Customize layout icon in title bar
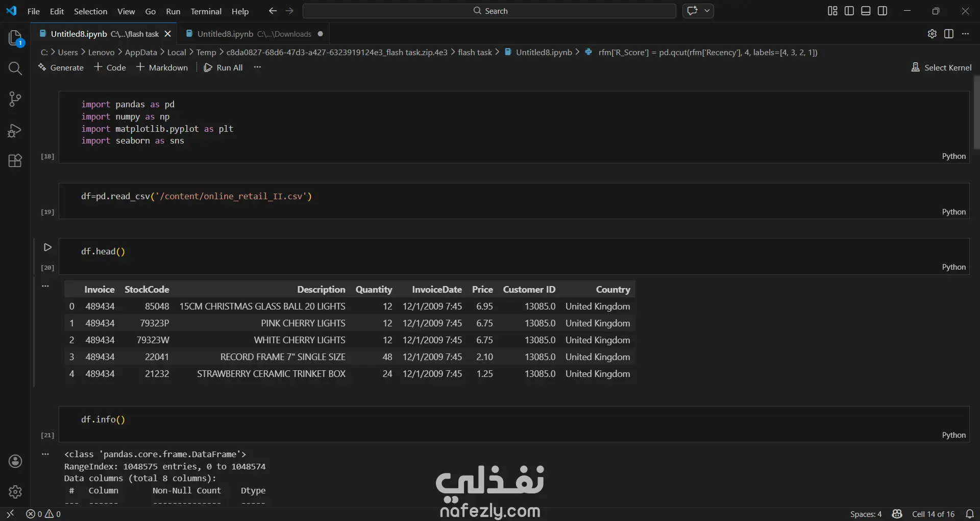Screen dimensions: 980x521 [832, 11]
